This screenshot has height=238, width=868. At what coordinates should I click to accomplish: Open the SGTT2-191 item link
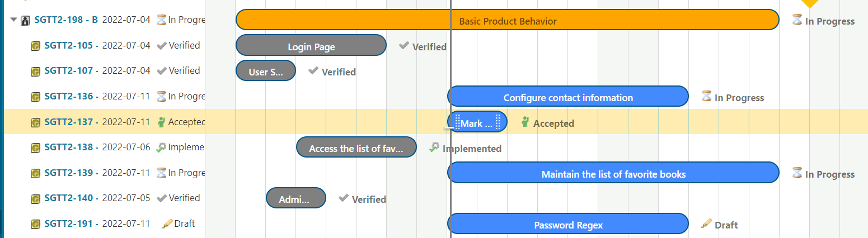[72, 223]
